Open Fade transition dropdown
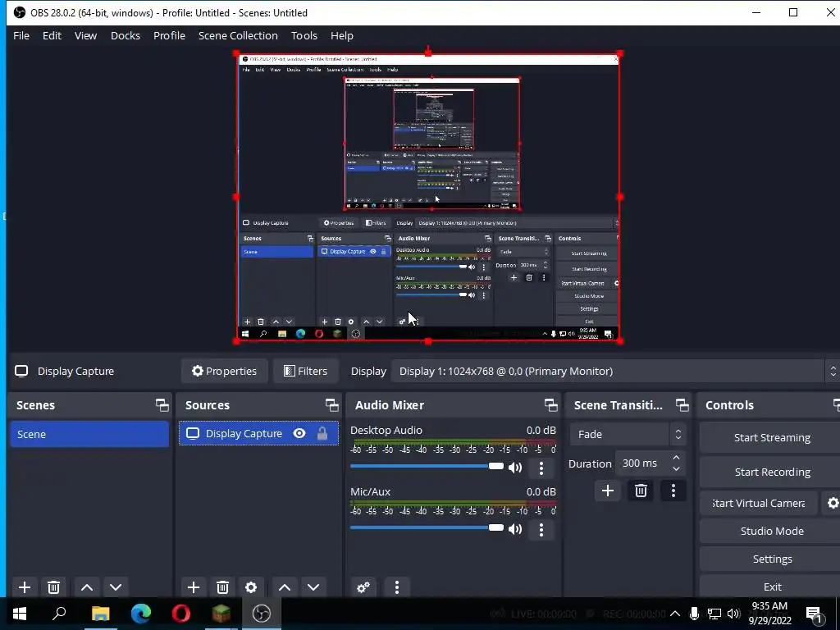This screenshot has width=840, height=630. pos(628,435)
